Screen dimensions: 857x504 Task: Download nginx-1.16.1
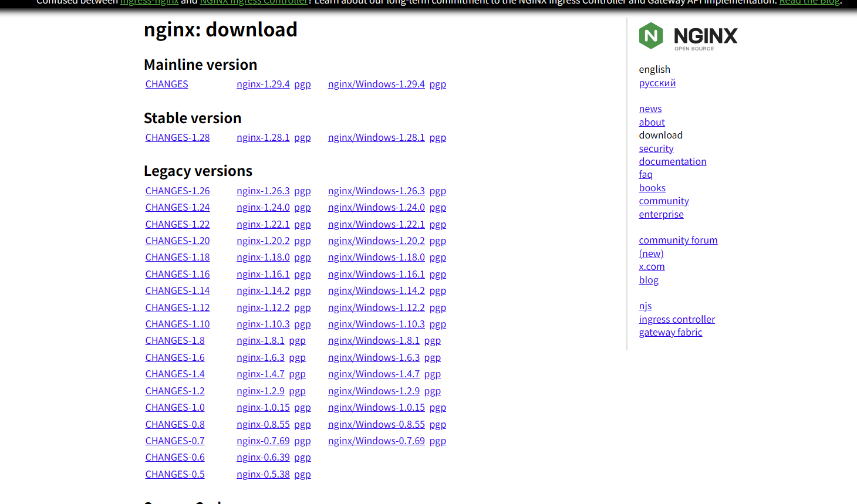click(263, 275)
